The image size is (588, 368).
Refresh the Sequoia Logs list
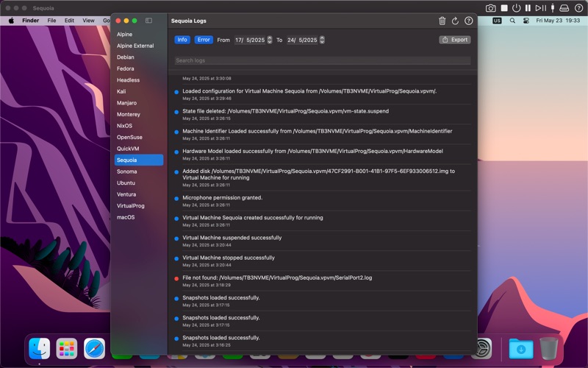tap(455, 21)
